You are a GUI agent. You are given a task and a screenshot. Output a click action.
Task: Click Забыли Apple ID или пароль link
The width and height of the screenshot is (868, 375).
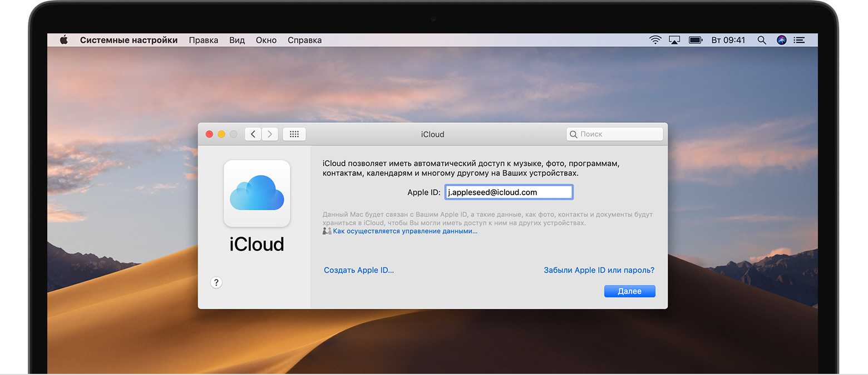[599, 270]
